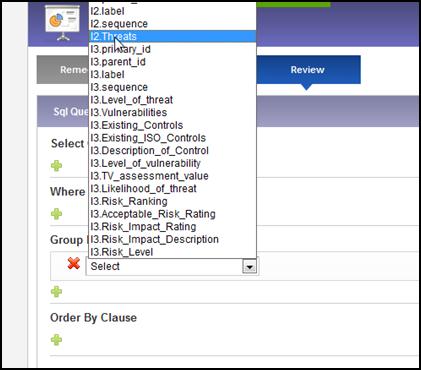421x370 pixels.
Task: Add another Group By field
Action: coord(56,292)
